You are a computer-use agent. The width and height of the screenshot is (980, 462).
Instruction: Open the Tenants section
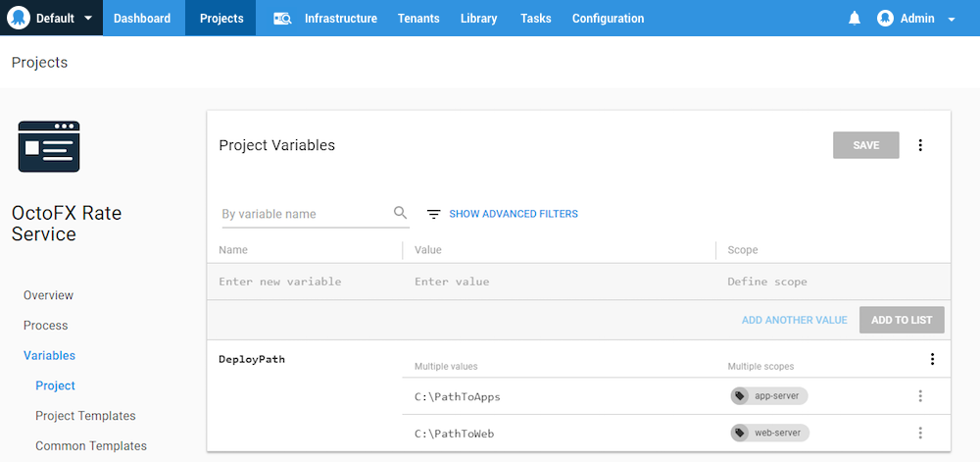(x=418, y=19)
